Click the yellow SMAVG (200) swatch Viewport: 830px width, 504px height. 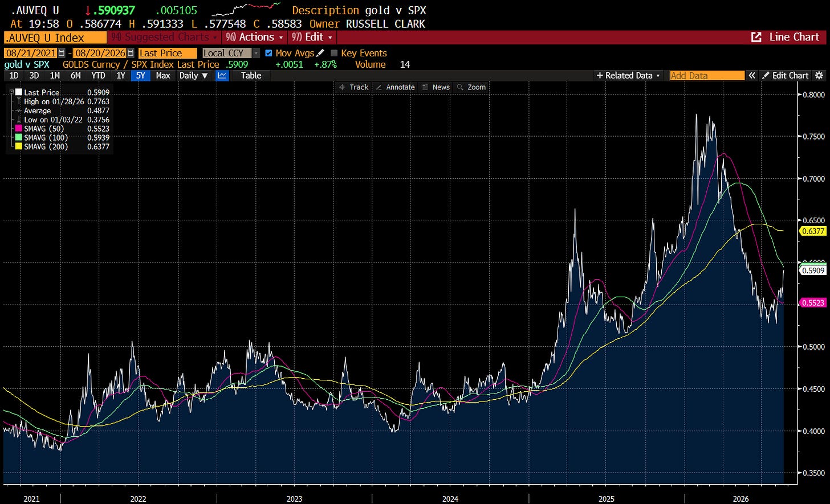click(x=19, y=147)
